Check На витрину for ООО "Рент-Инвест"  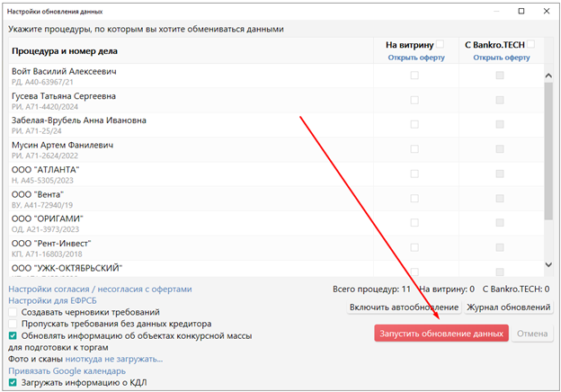point(414,247)
